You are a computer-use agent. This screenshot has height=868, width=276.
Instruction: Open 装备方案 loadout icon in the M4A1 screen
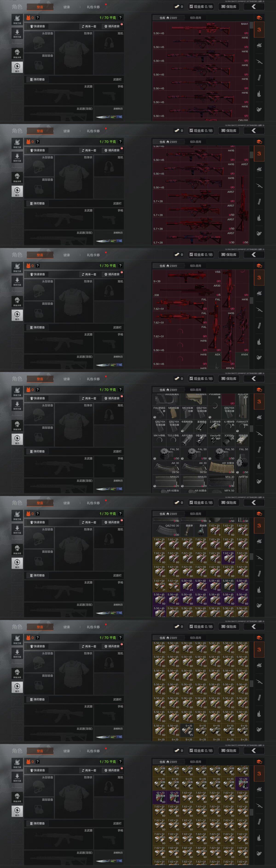tap(17, 19)
